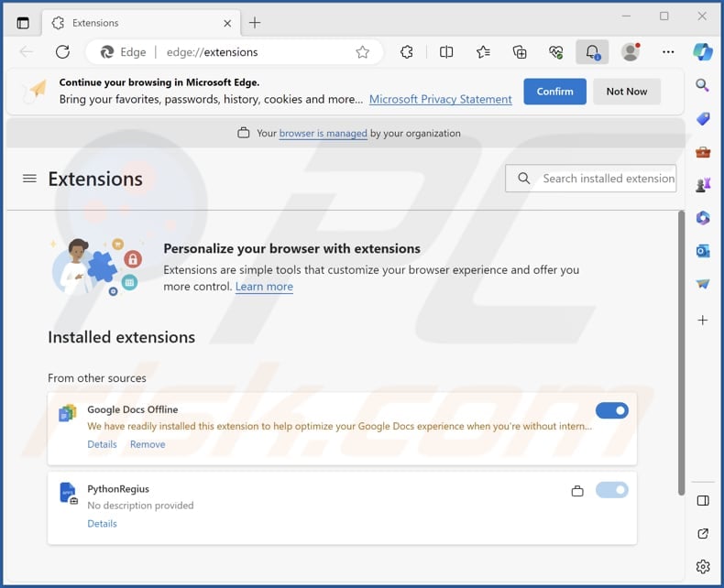The image size is (724, 588).
Task: Confirm continuing browsing in Edge
Action: click(x=554, y=92)
